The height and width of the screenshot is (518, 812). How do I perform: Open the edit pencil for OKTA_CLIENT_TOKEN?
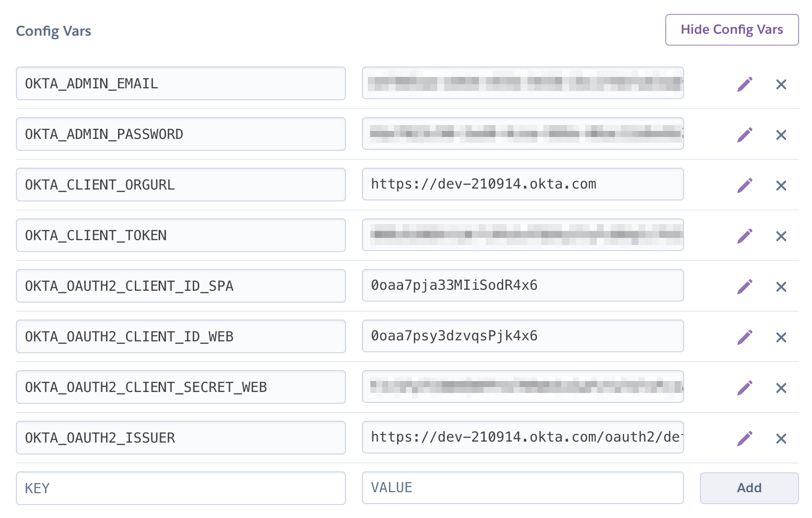[x=745, y=236]
